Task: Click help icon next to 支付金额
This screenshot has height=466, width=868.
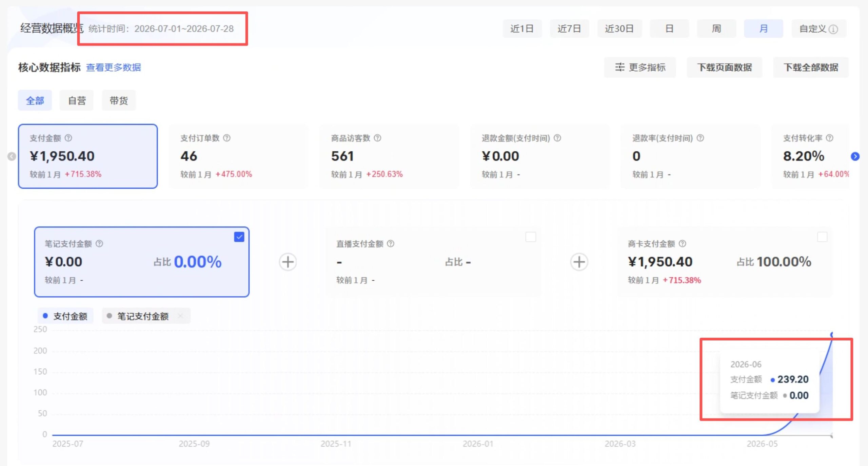Action: (x=68, y=138)
